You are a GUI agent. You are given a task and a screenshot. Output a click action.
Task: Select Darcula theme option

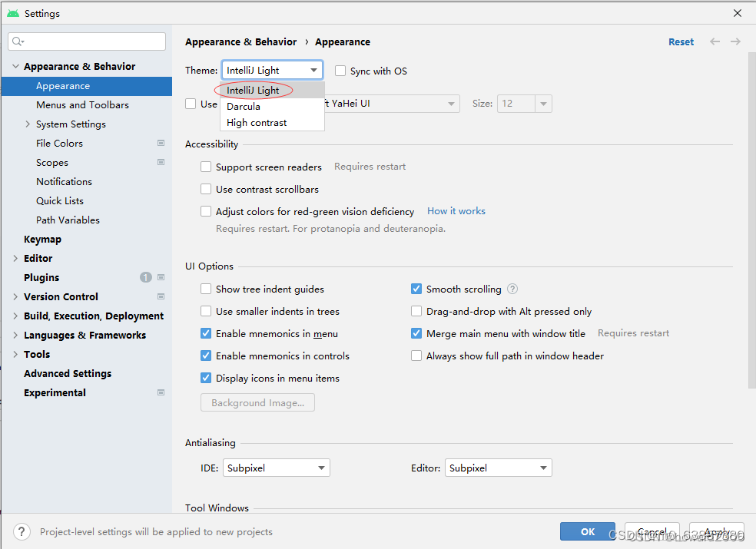pyautogui.click(x=273, y=107)
